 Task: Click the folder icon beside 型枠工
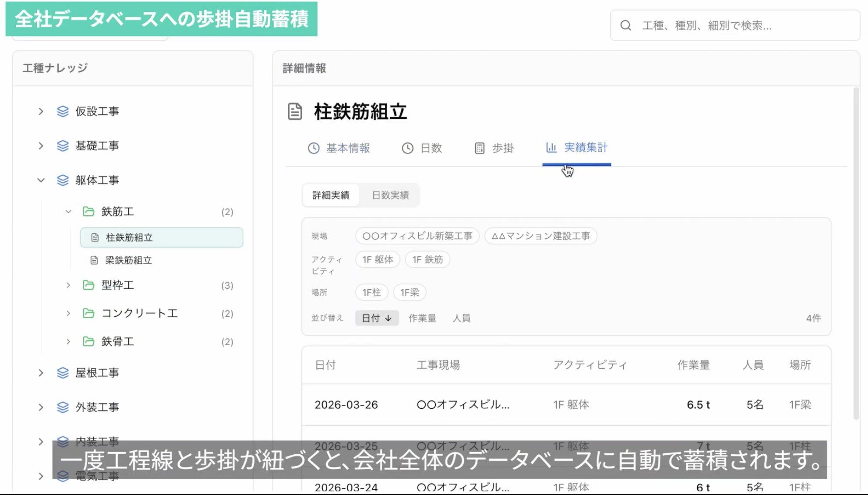click(x=88, y=285)
